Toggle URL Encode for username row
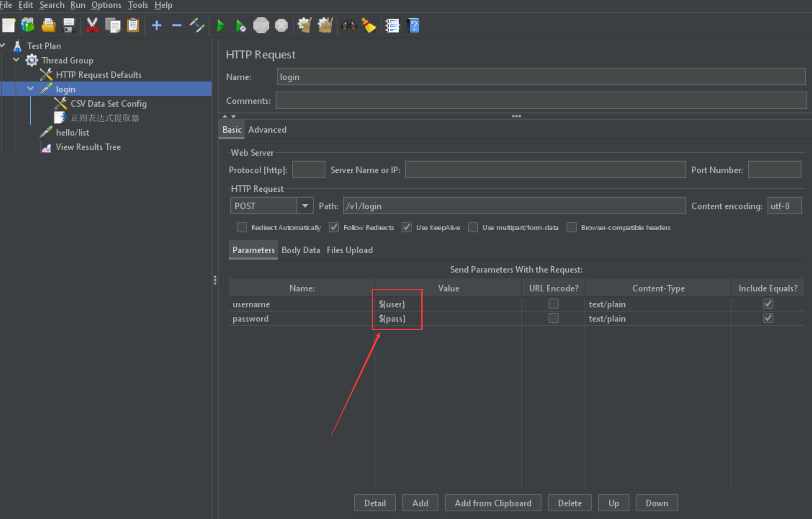 (554, 304)
